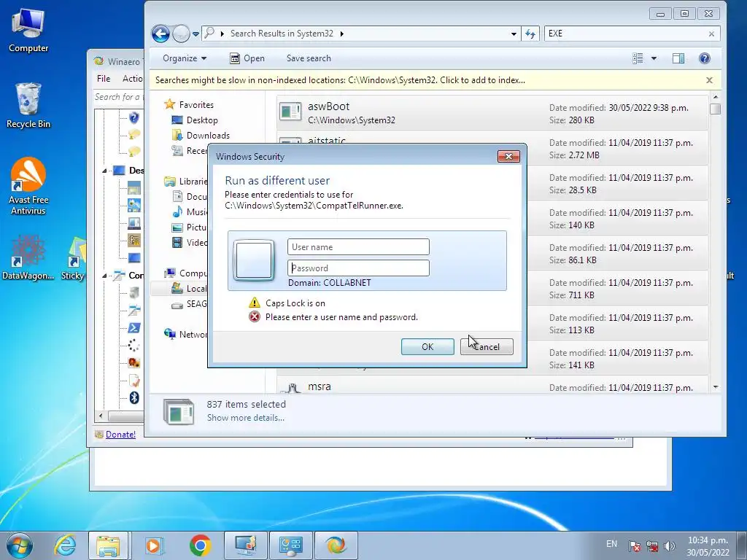The height and width of the screenshot is (560, 747).
Task: Open the Computer desktop icon
Action: click(x=28, y=31)
